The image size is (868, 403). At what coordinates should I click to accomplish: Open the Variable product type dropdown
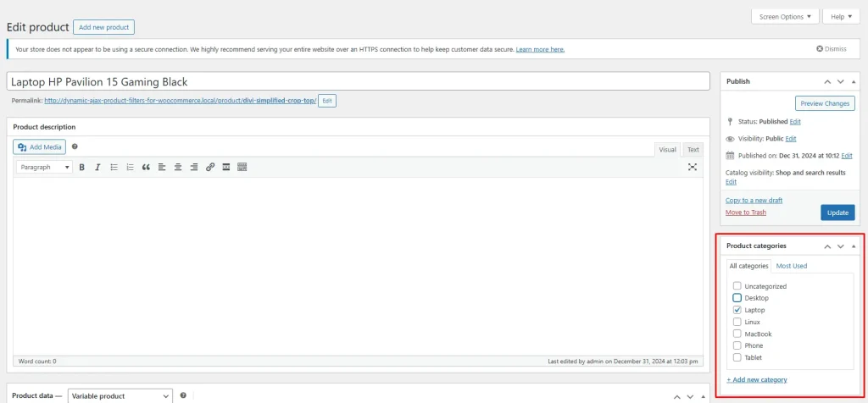[x=120, y=396]
